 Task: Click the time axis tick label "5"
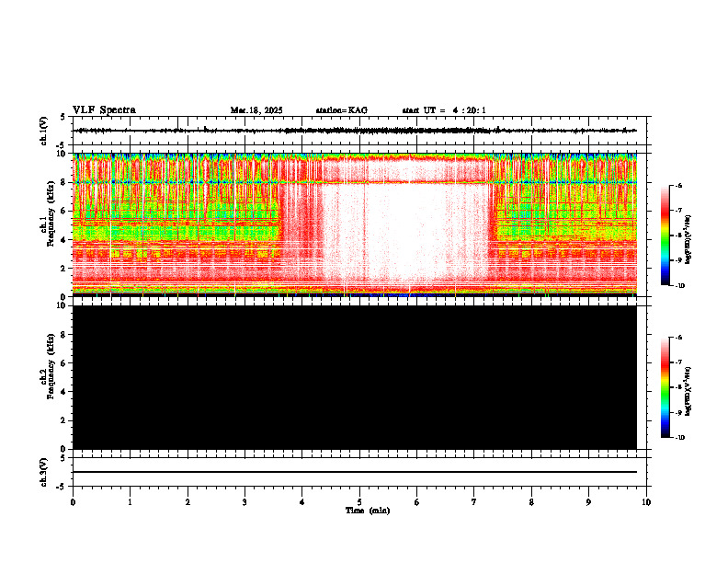pos(359,502)
